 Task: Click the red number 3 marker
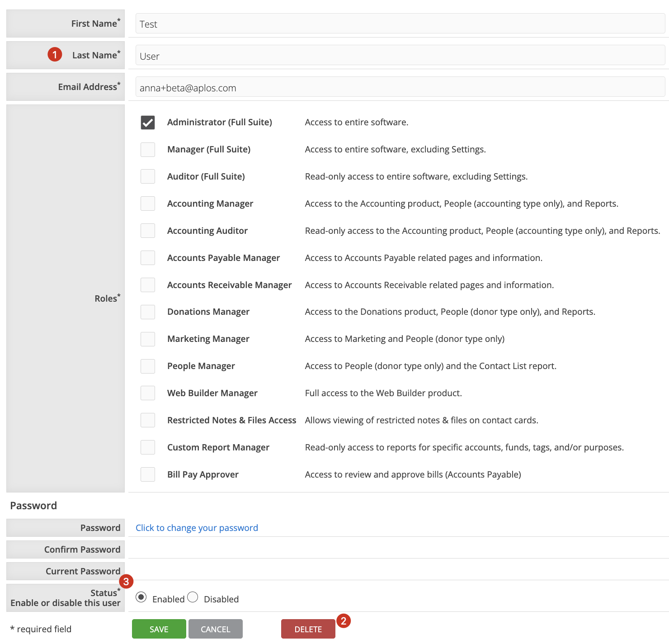pos(126,582)
